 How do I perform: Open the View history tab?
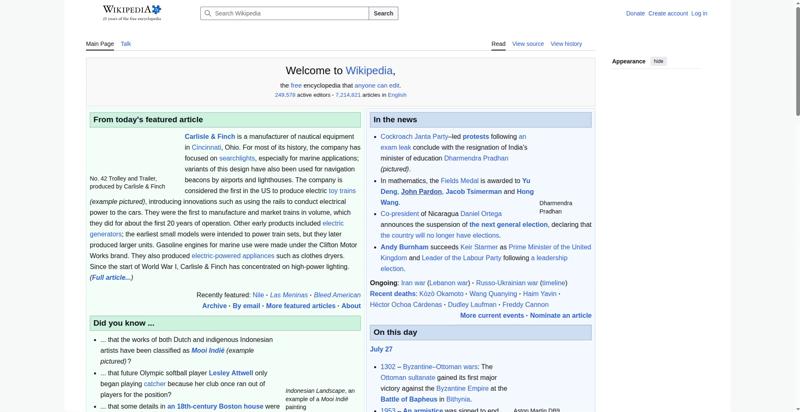point(566,44)
